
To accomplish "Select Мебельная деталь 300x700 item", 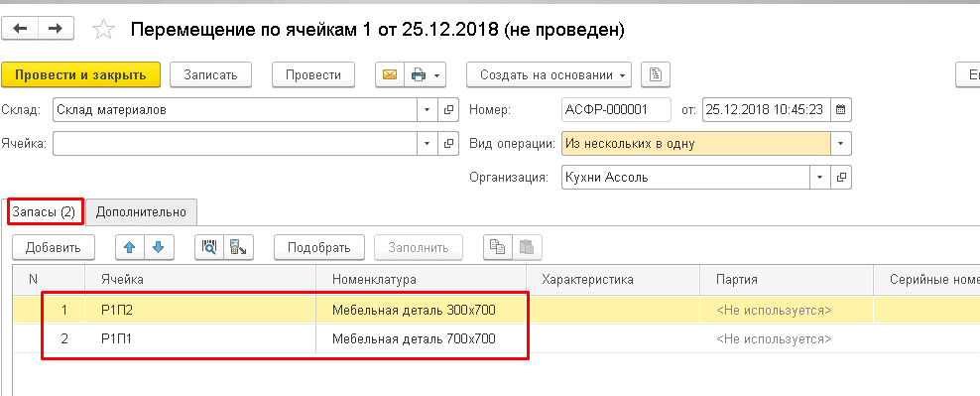I will (x=421, y=310).
